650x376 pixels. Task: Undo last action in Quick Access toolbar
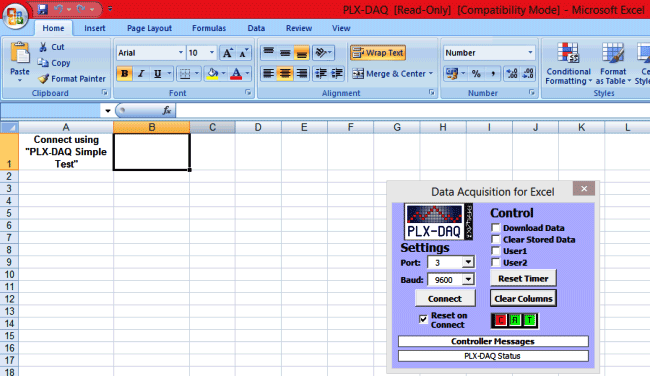[x=58, y=9]
